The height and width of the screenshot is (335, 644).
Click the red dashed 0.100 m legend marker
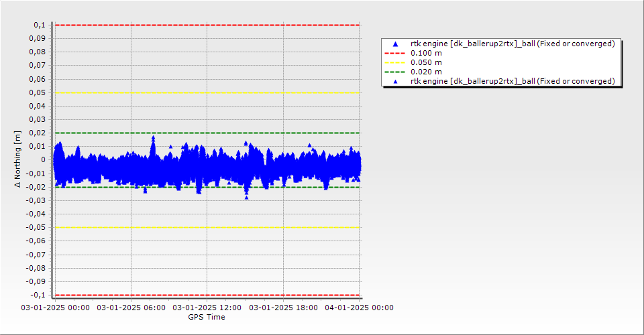(x=394, y=53)
